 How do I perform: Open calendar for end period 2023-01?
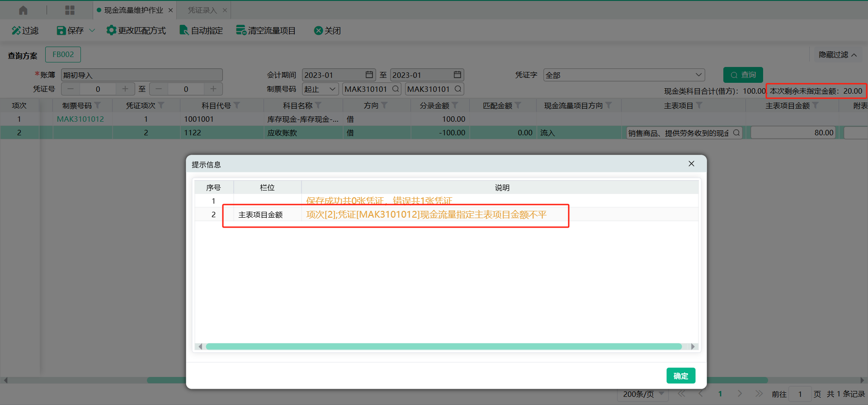pos(458,75)
